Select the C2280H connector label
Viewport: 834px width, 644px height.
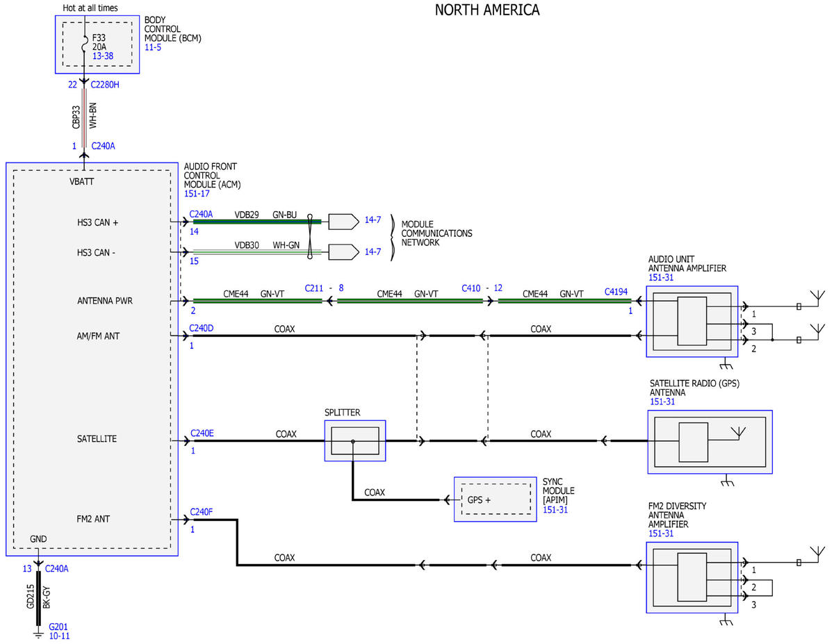[106, 85]
